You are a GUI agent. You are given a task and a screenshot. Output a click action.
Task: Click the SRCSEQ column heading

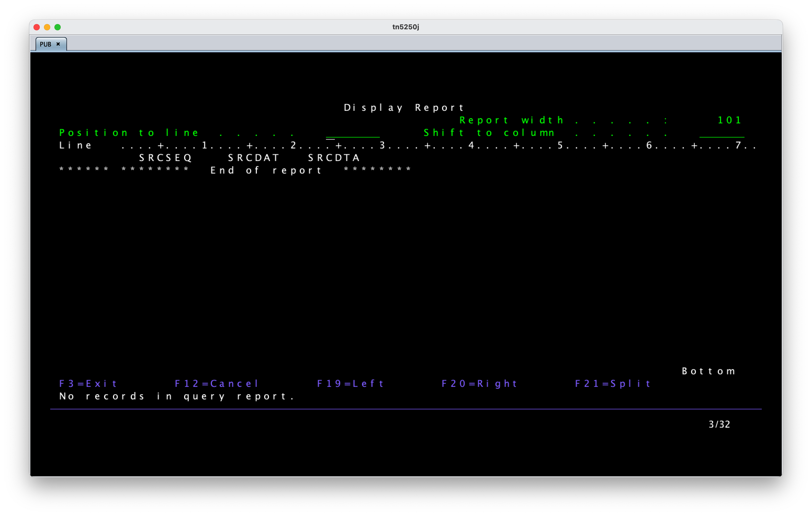pyautogui.click(x=165, y=158)
